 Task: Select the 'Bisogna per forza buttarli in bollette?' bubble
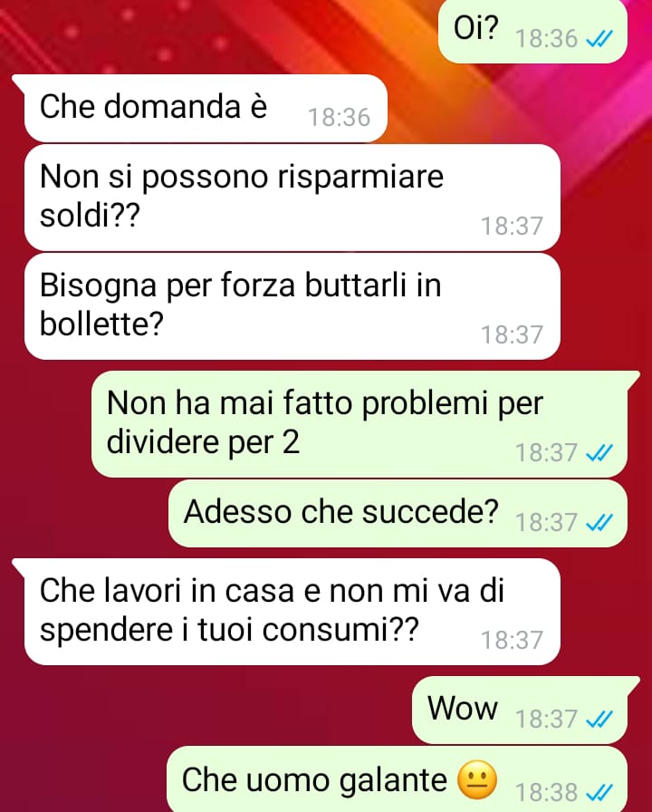[x=292, y=306]
